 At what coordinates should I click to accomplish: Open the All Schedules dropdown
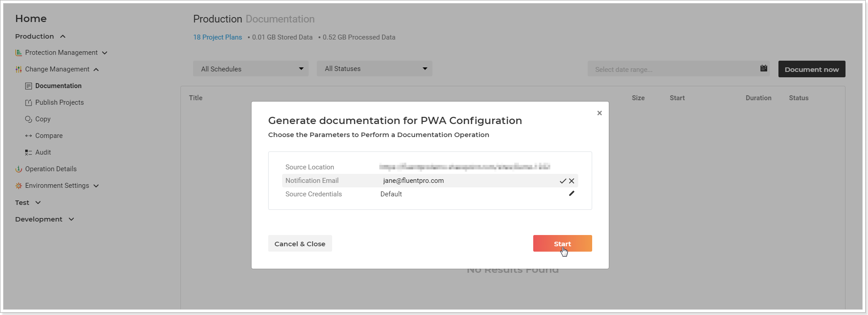(251, 69)
